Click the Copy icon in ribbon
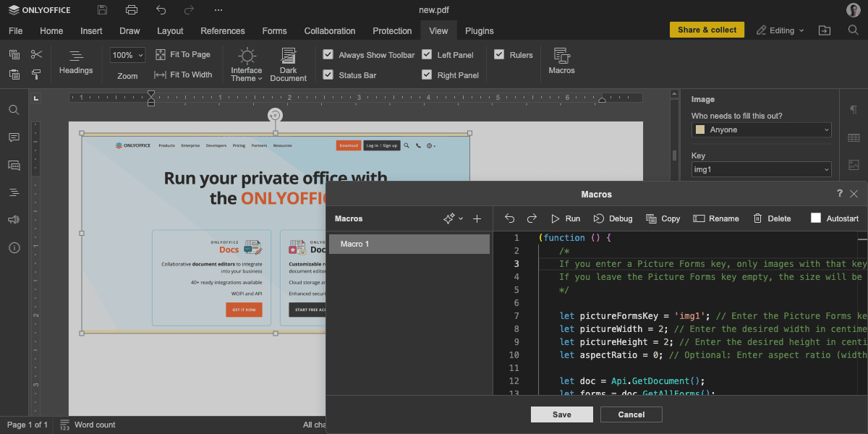868x434 pixels. pos(14,54)
